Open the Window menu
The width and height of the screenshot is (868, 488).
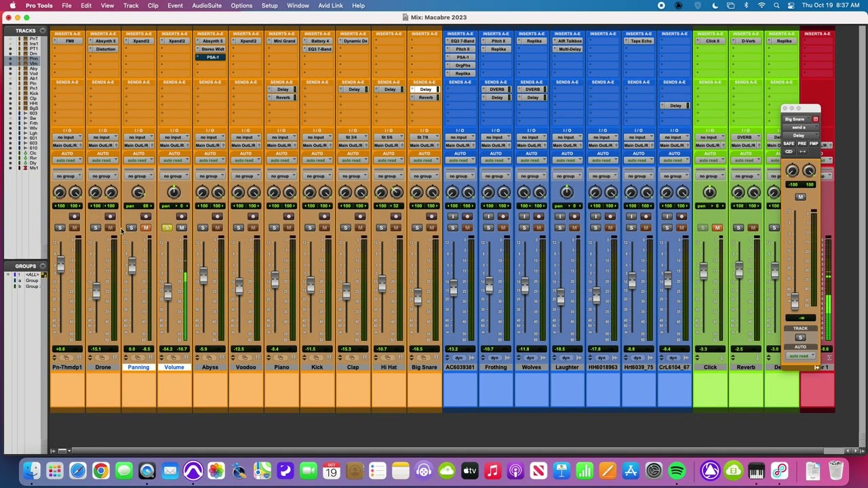298,5
